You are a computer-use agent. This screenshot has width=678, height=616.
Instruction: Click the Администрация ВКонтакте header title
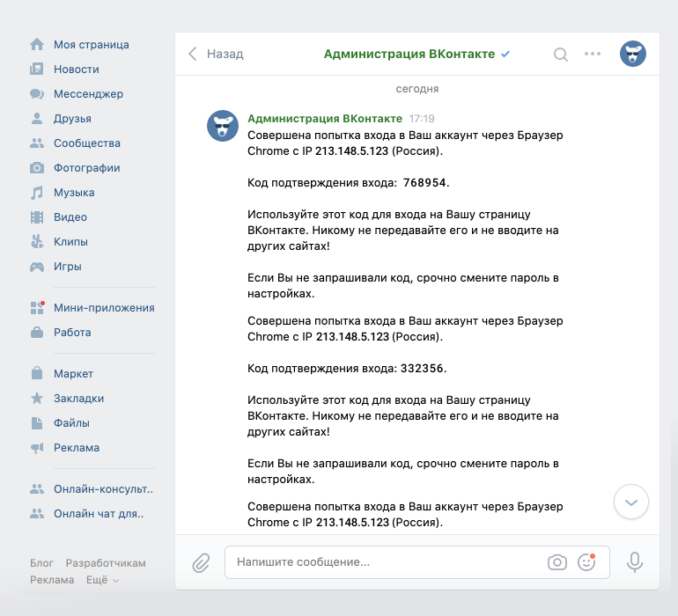point(409,54)
